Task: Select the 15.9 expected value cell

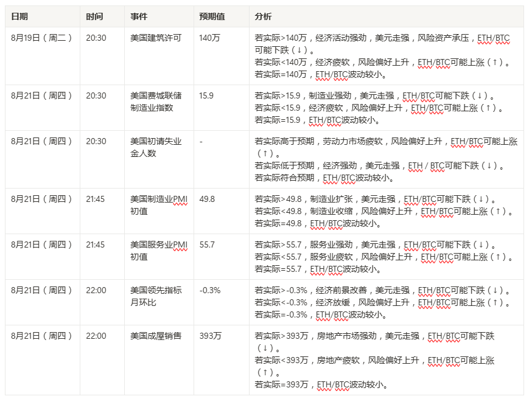Action: 206,95
